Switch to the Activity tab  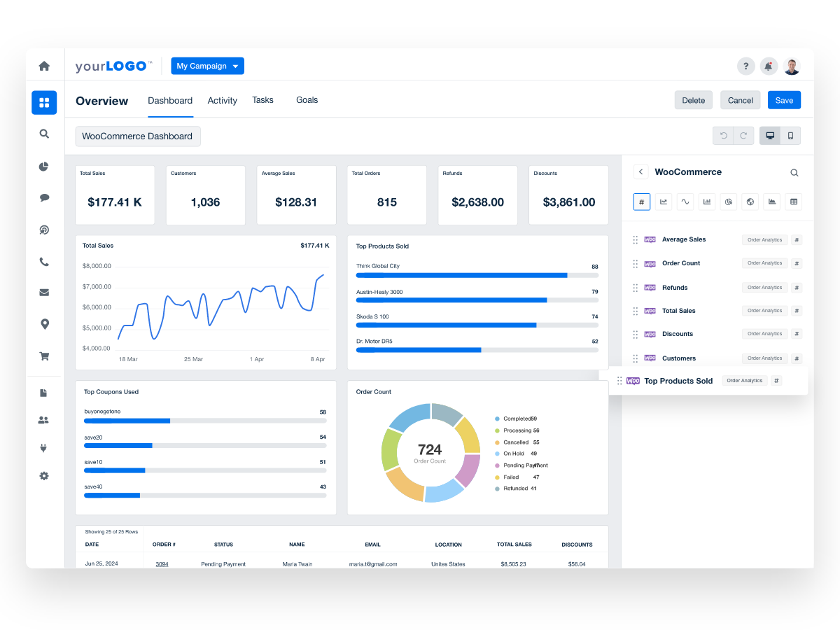[x=222, y=100]
